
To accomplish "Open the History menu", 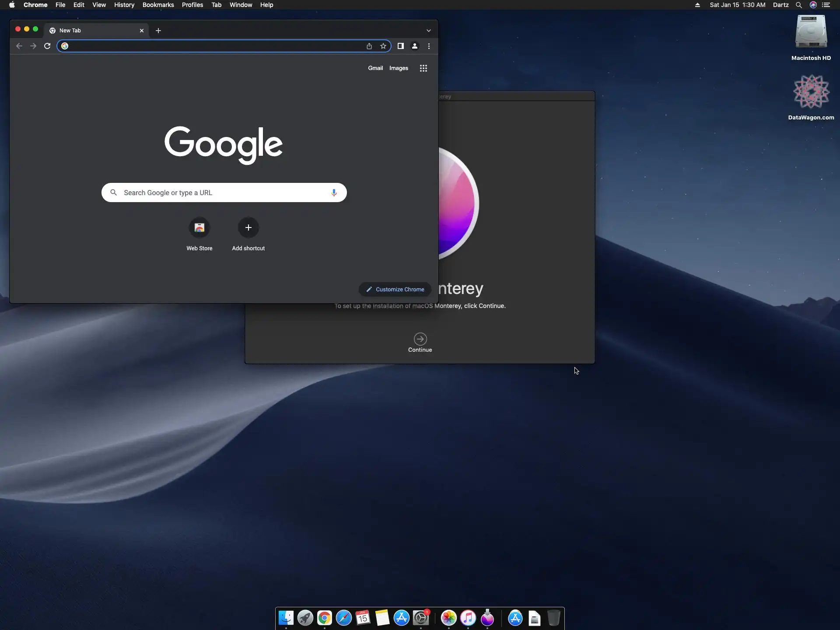I will tap(124, 5).
